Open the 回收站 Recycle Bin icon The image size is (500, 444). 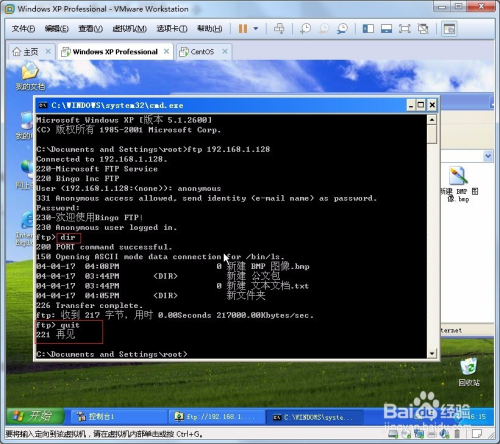[469, 372]
